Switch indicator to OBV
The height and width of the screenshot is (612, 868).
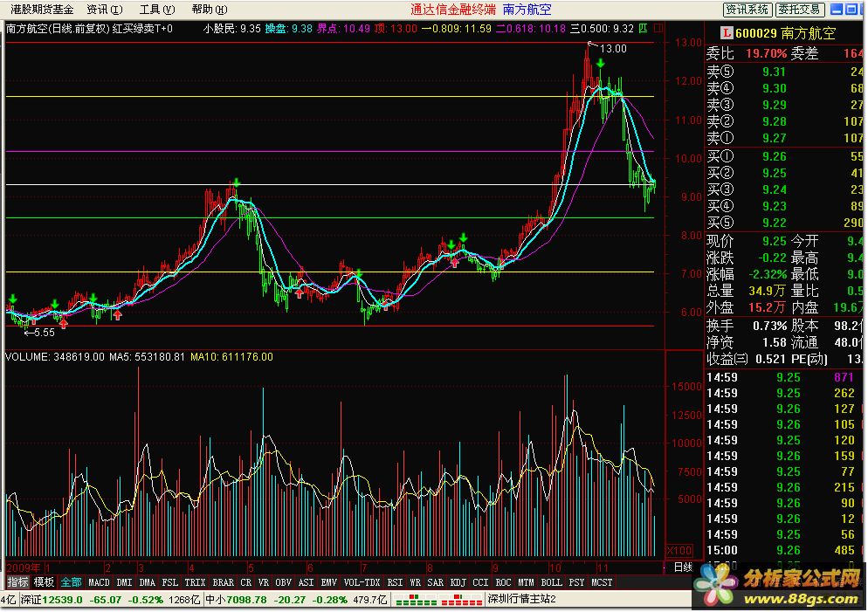coord(284,582)
